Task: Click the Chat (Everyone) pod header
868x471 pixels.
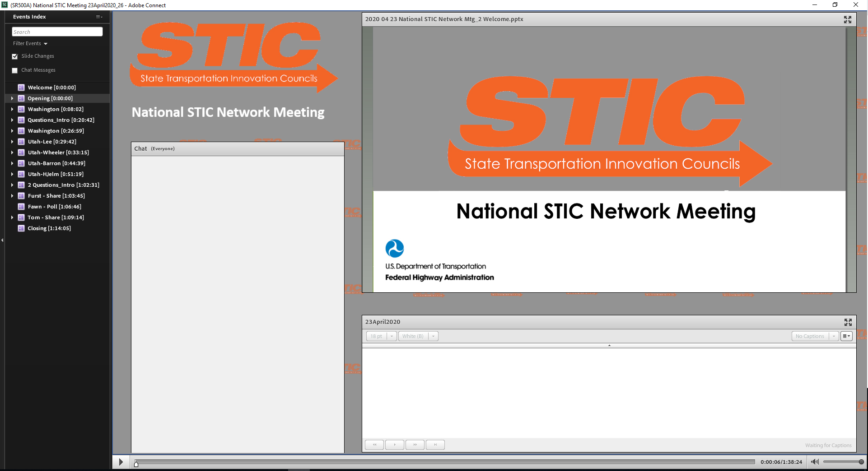Action: coord(238,149)
